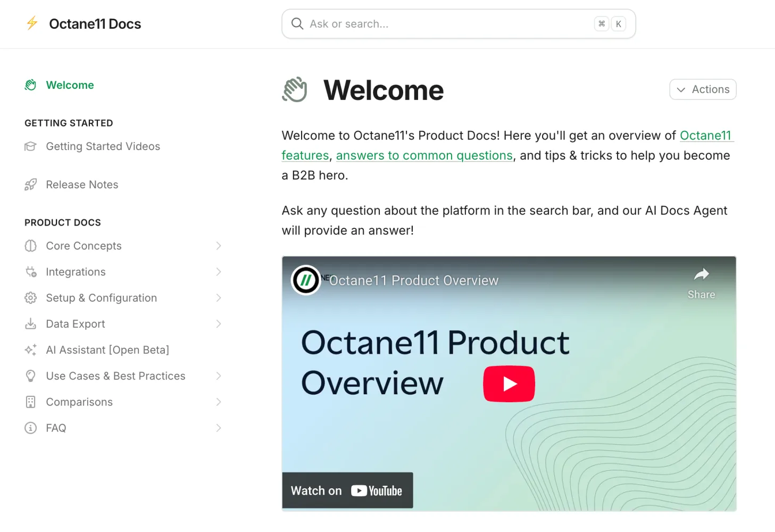
Task: Focus the Ask or search field
Action: point(447,24)
